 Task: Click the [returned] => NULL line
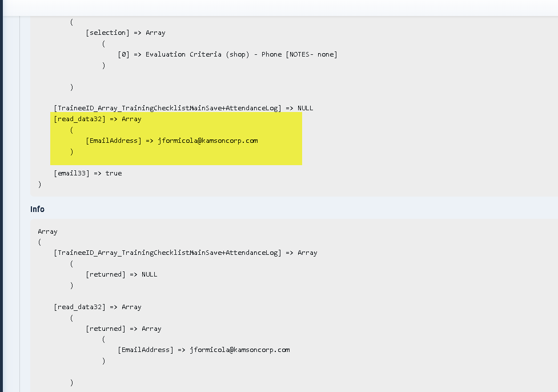[121, 274]
